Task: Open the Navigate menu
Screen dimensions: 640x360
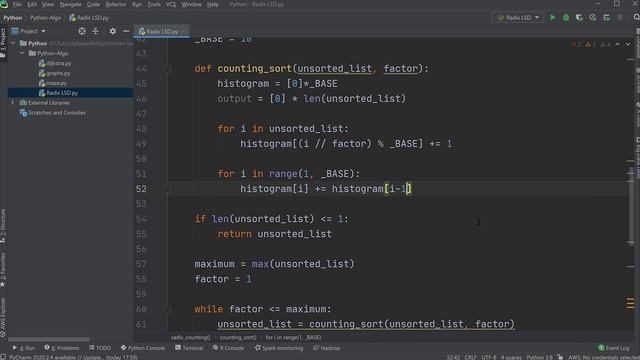Action: [x=71, y=4]
